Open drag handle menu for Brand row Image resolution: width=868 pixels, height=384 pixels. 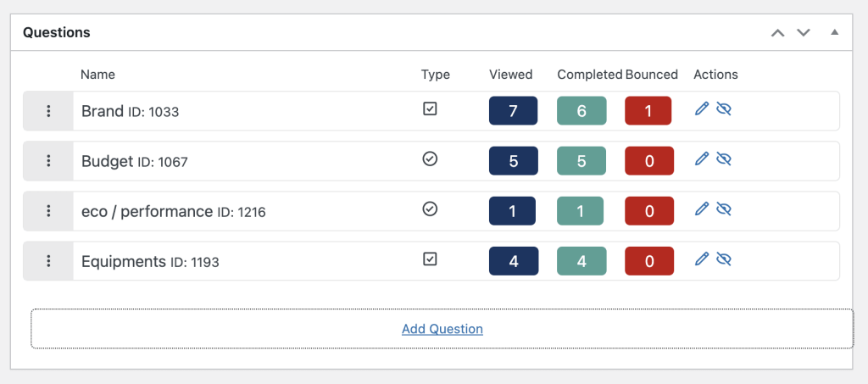[48, 111]
